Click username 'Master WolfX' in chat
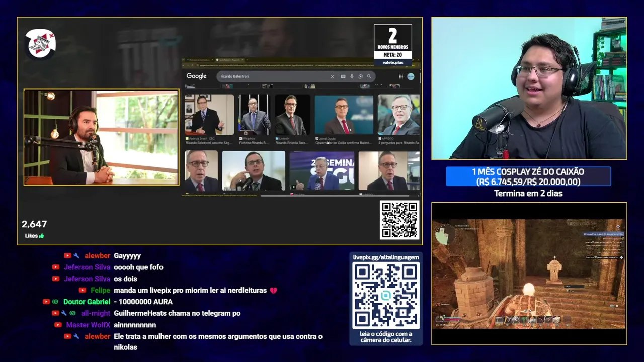This screenshot has height=362, width=644. [88, 325]
